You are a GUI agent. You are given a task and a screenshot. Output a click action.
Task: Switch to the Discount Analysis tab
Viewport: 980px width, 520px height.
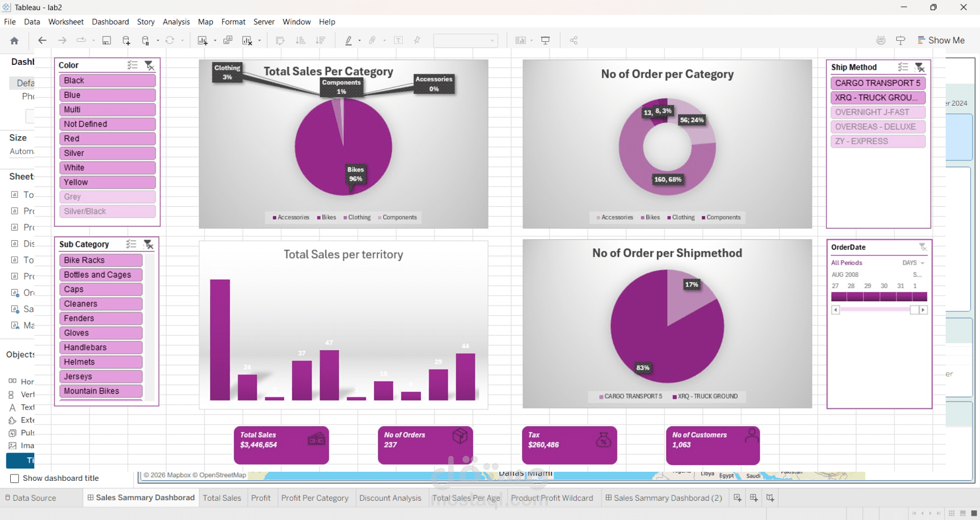(390, 498)
